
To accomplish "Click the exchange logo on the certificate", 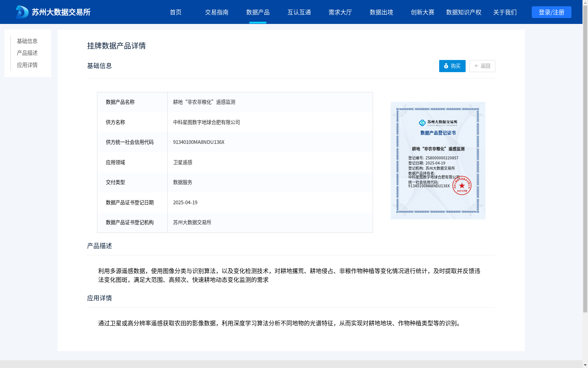I will 438,123.
